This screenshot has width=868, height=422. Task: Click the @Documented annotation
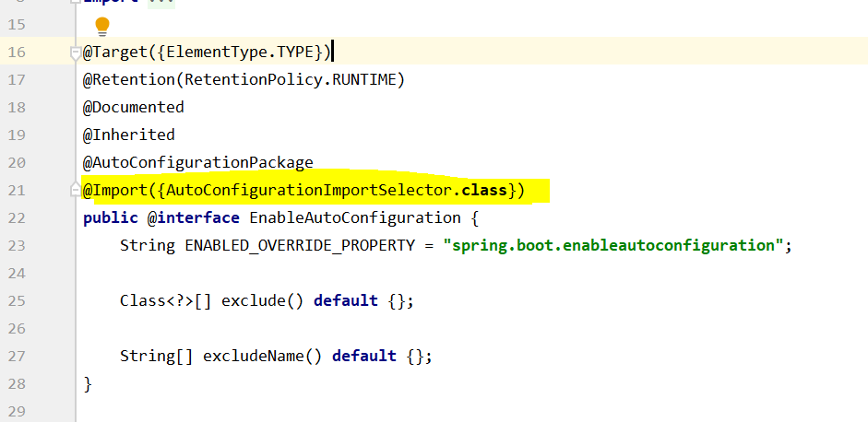(134, 107)
